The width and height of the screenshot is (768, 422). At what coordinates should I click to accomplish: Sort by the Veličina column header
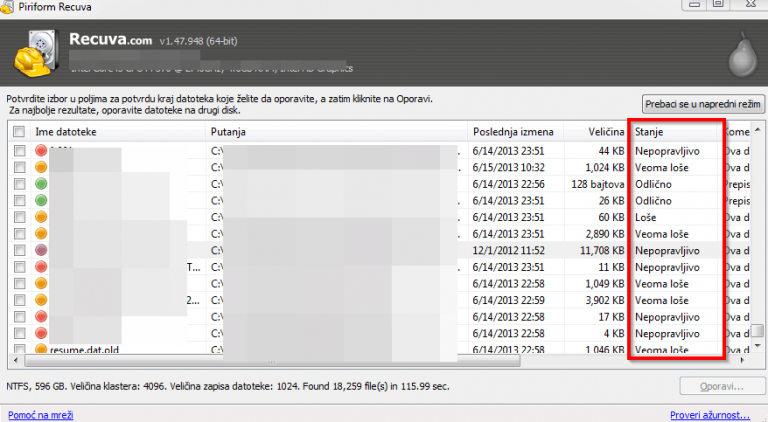(595, 132)
